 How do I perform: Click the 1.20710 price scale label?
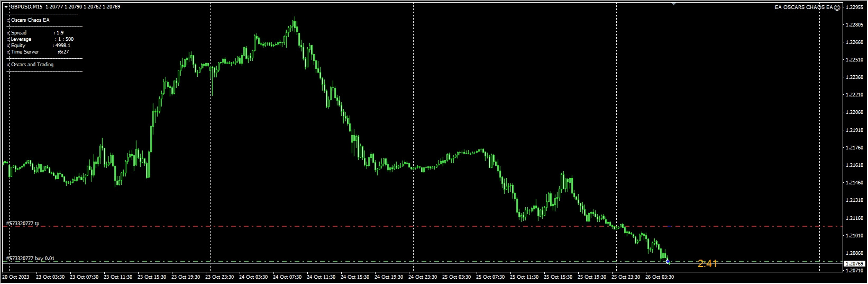click(855, 271)
